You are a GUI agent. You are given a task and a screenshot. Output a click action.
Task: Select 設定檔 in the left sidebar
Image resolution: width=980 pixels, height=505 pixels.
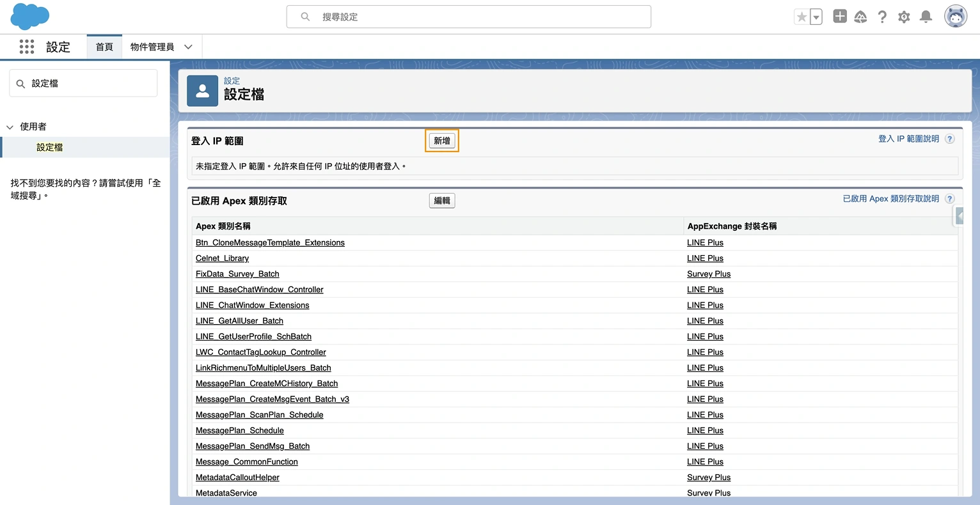coord(49,147)
